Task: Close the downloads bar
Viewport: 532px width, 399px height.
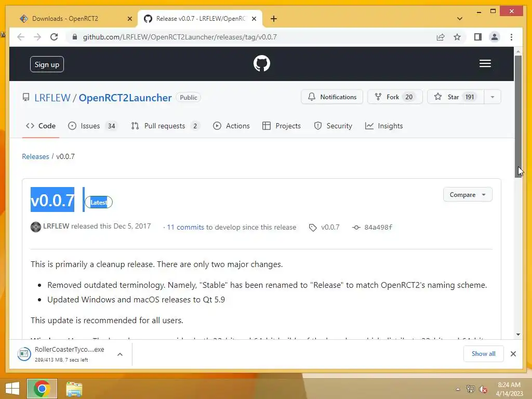Action: tap(513, 354)
